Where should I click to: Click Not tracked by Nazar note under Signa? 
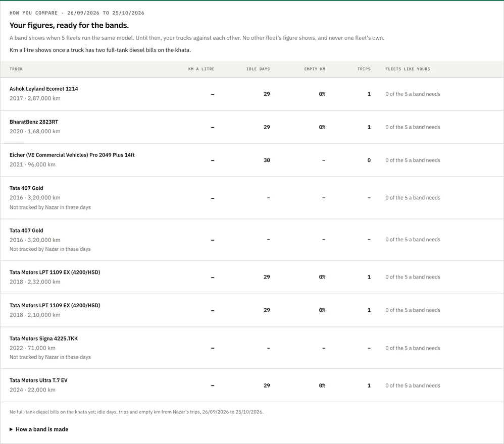pos(50,357)
